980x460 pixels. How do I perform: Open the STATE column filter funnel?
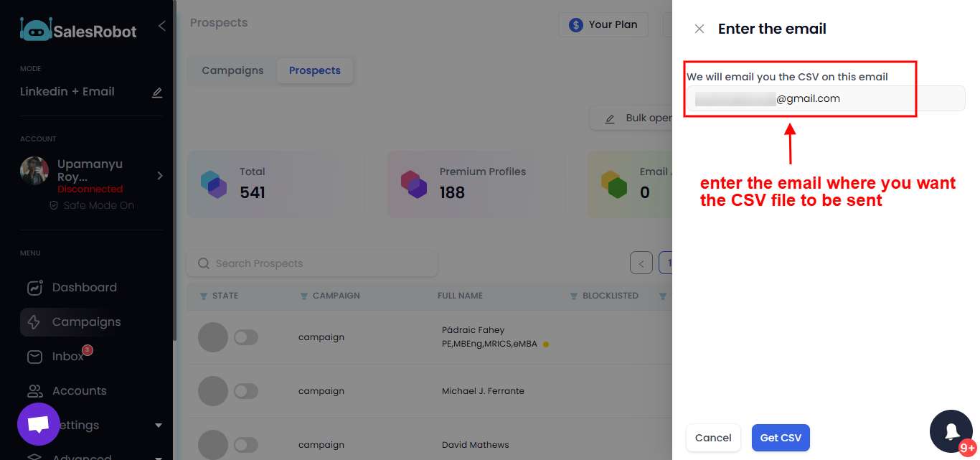pyautogui.click(x=202, y=296)
